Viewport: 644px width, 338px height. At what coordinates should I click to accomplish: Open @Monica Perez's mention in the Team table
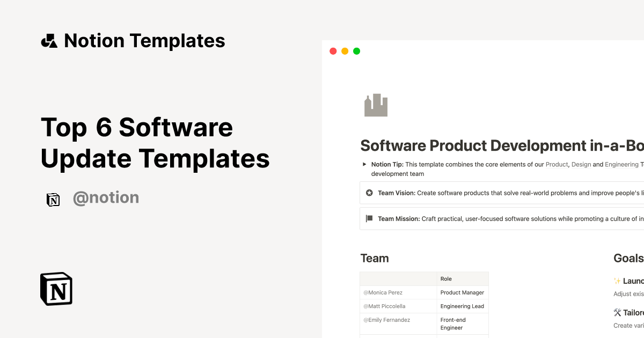click(383, 292)
